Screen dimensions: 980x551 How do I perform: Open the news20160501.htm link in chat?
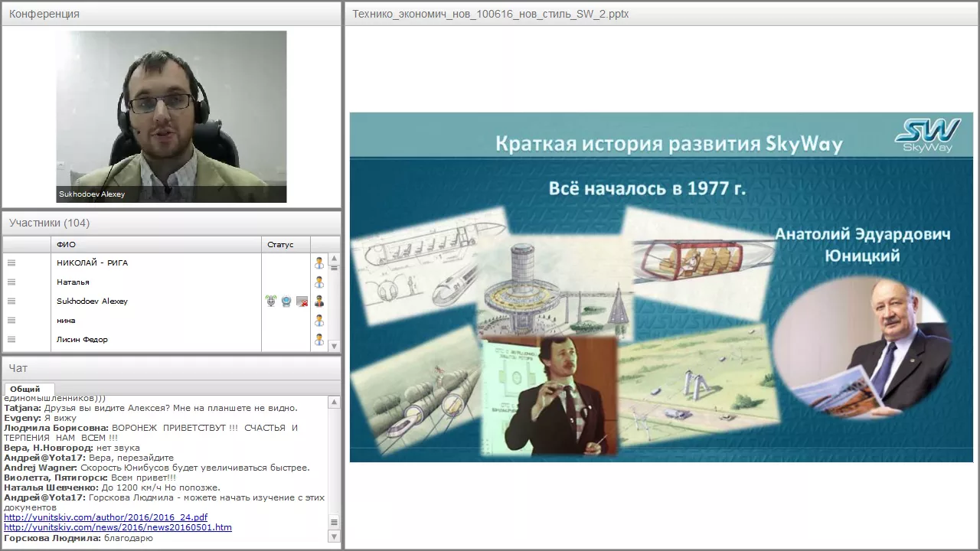click(x=118, y=527)
